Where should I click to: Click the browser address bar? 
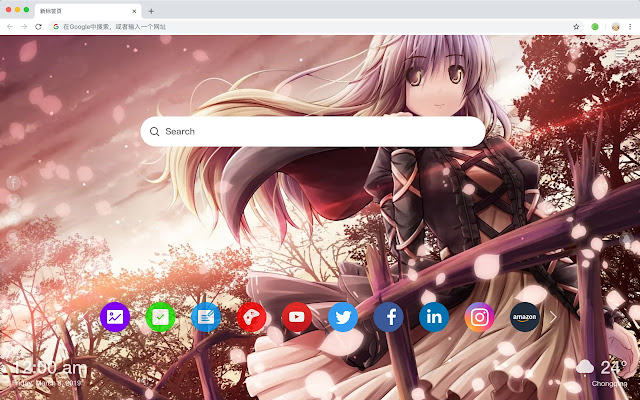[x=316, y=27]
